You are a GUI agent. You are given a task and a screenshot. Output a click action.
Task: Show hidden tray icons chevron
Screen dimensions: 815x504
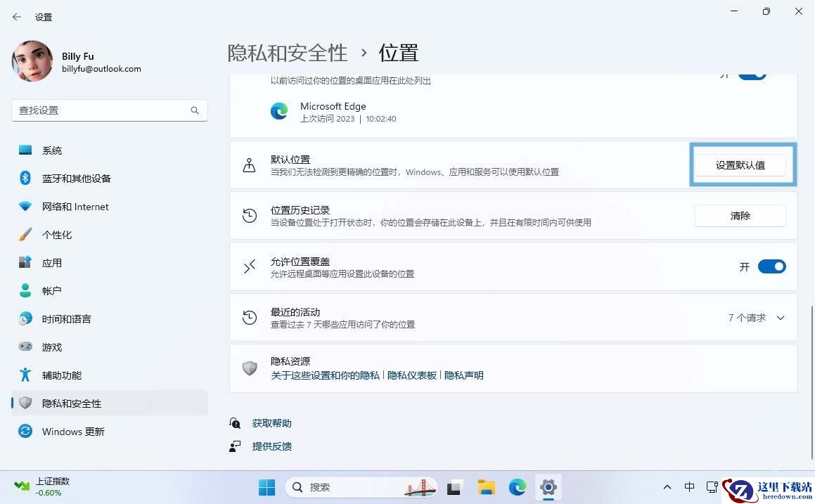click(x=667, y=487)
